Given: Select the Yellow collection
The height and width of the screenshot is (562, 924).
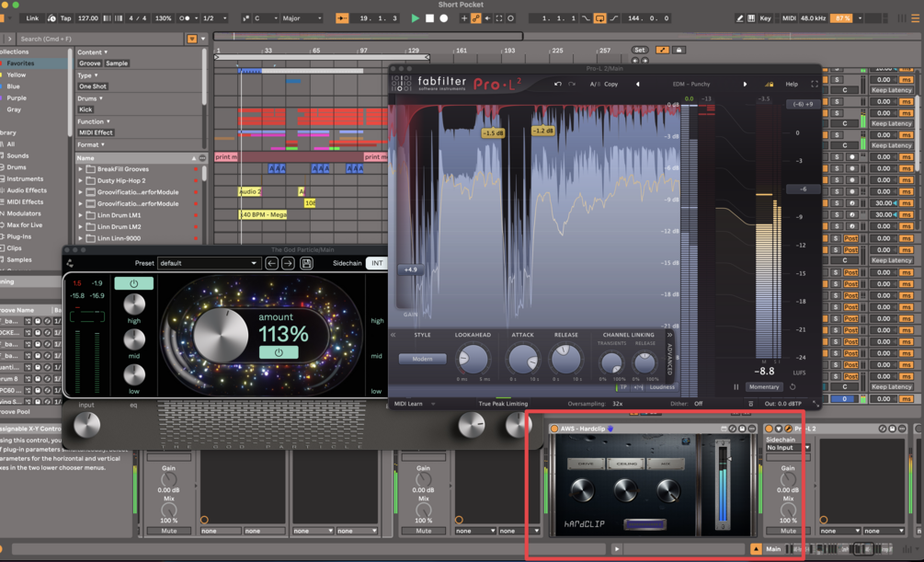Looking at the screenshot, I should click(x=16, y=75).
